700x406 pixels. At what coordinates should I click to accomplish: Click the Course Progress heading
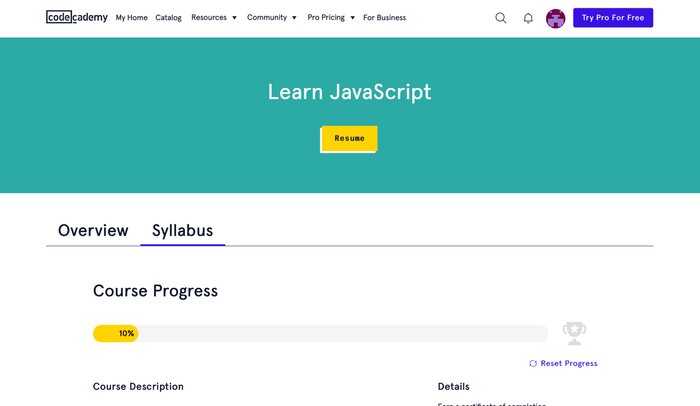tap(155, 291)
